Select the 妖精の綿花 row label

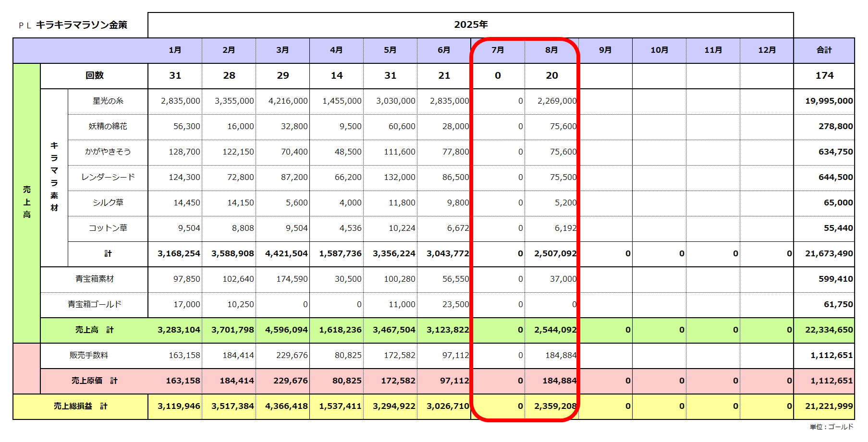pos(108,127)
